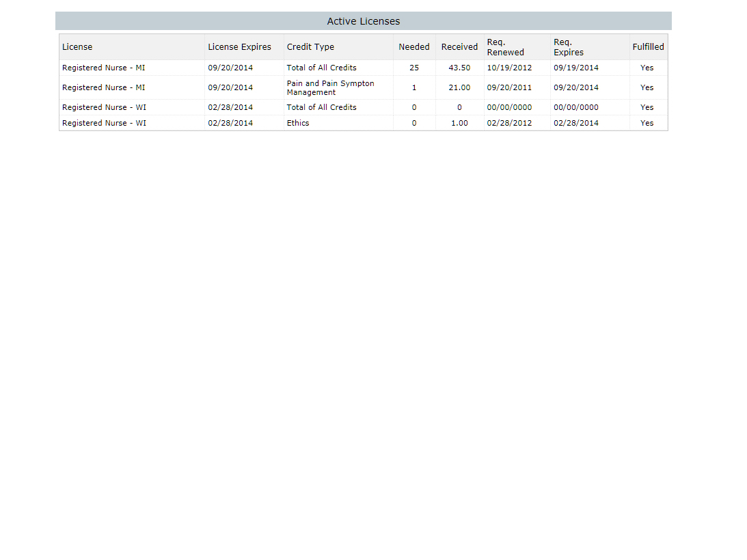Select the Req. Expires column header
Viewport: 747px width, 560px height.
569,47
